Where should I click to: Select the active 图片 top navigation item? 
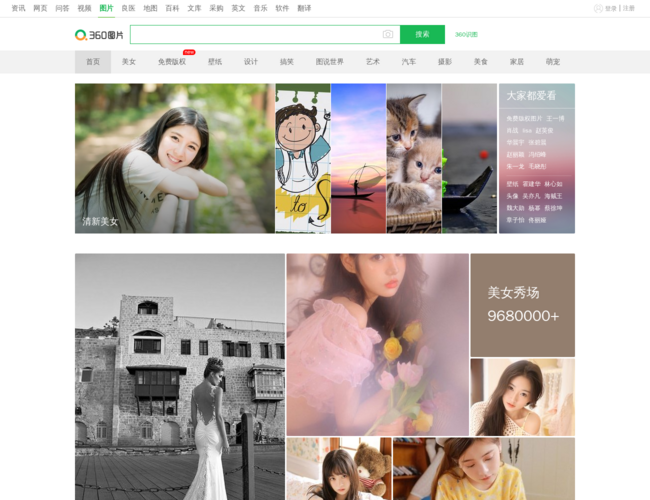(106, 8)
